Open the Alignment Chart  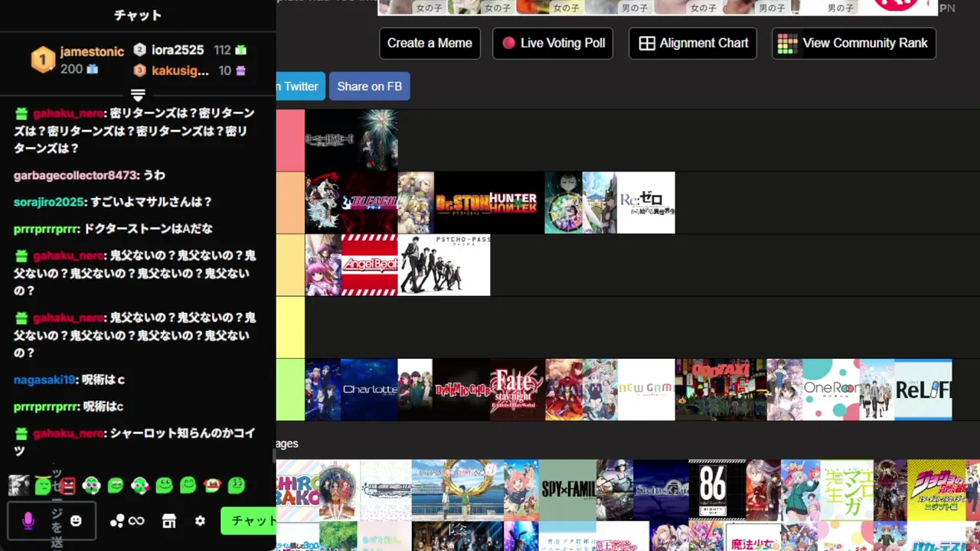[693, 44]
